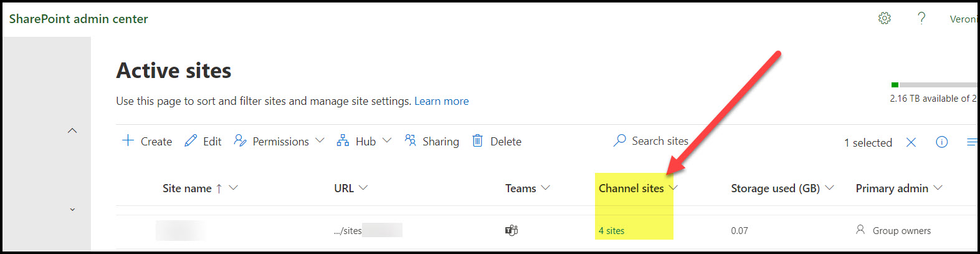Click the Delete trash icon
980x254 pixels.
(477, 141)
